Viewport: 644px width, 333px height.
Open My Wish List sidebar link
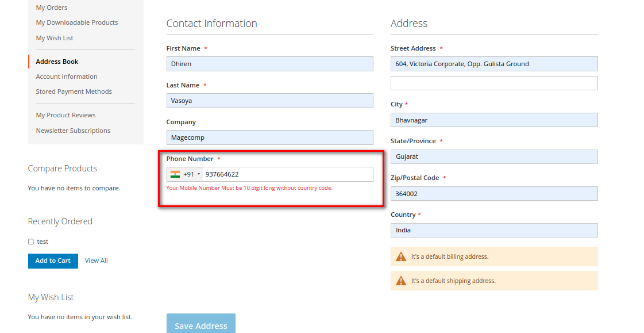pos(55,38)
